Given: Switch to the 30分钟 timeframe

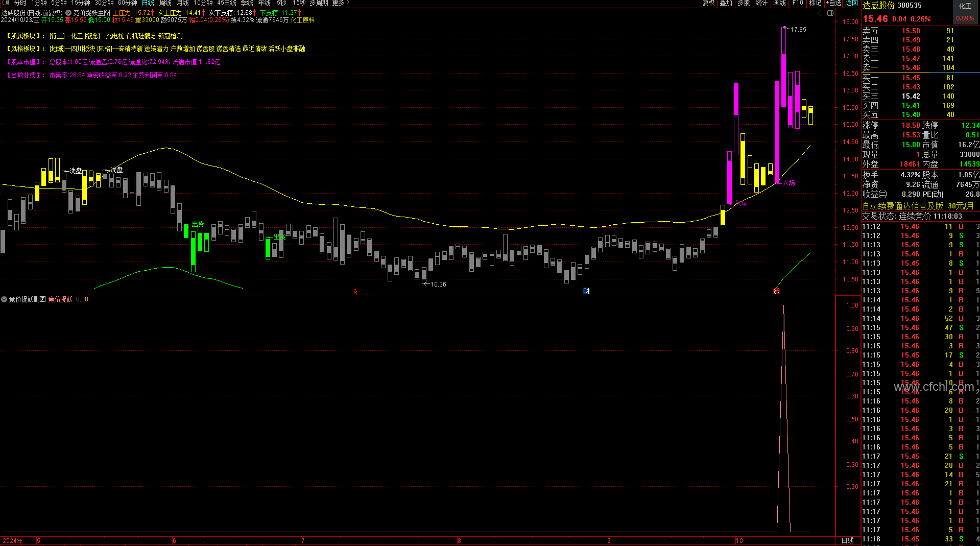Looking at the screenshot, I should [104, 3].
